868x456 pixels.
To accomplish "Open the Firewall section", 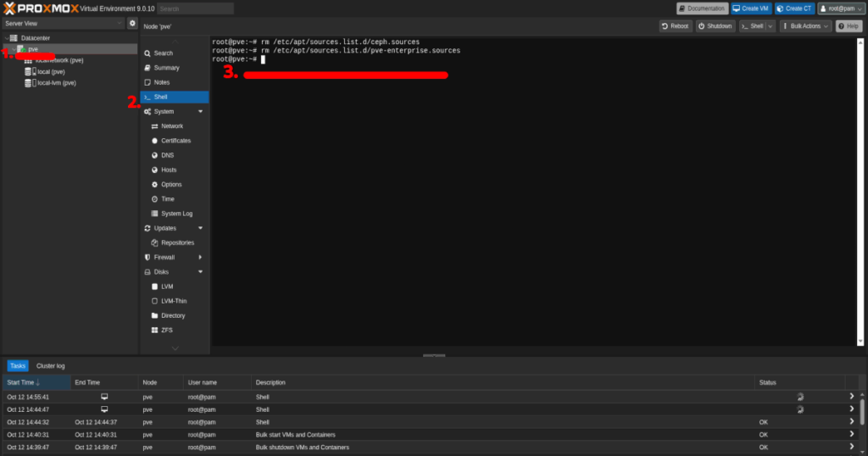I will point(164,257).
